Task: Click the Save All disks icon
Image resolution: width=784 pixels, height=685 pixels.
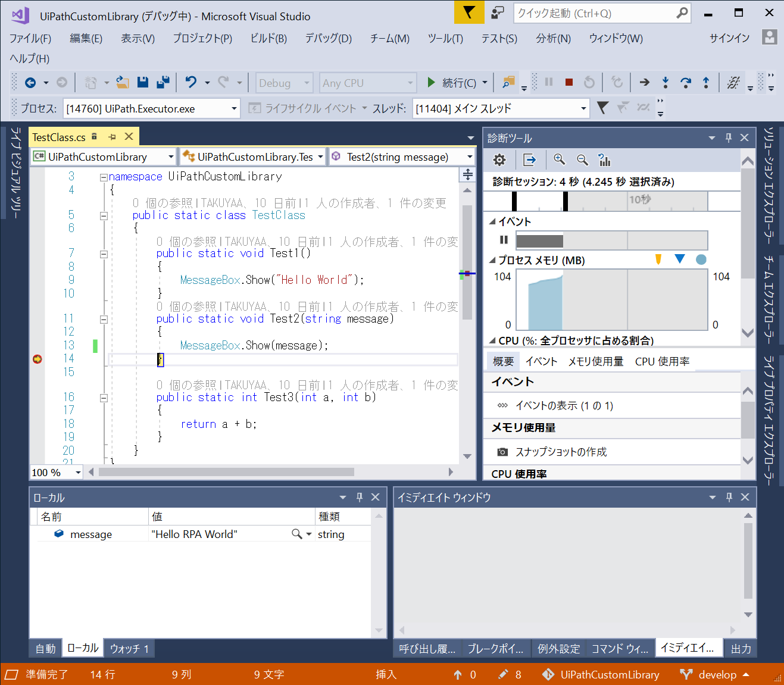Action: click(163, 83)
